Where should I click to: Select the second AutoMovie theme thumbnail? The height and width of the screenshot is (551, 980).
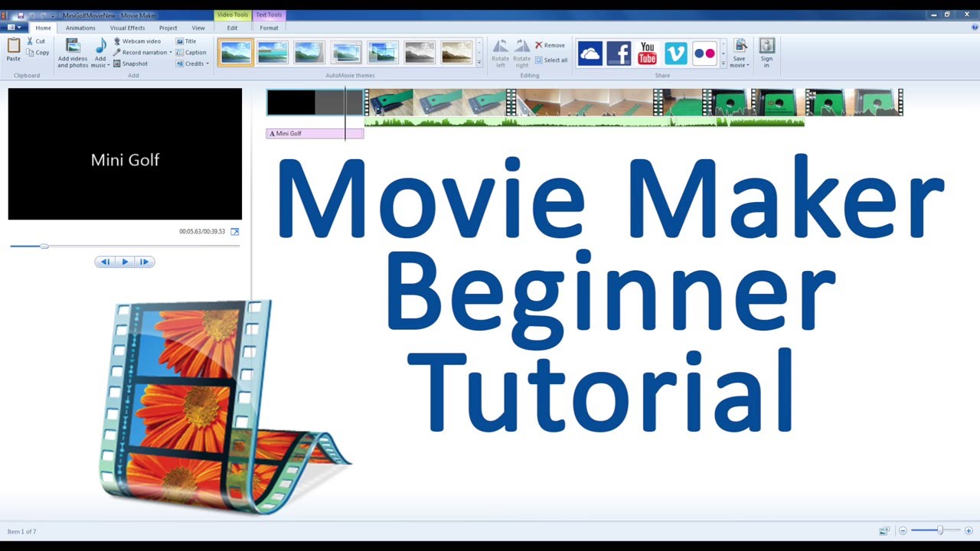(x=273, y=52)
